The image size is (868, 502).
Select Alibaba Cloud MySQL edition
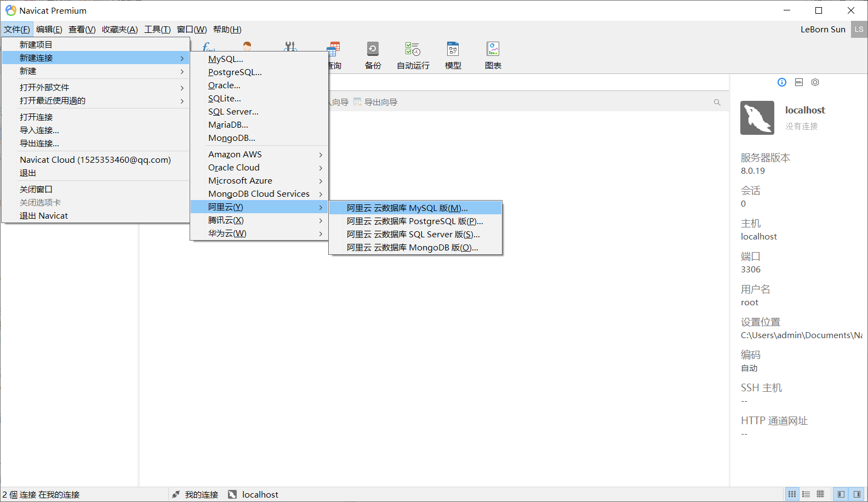pos(415,208)
